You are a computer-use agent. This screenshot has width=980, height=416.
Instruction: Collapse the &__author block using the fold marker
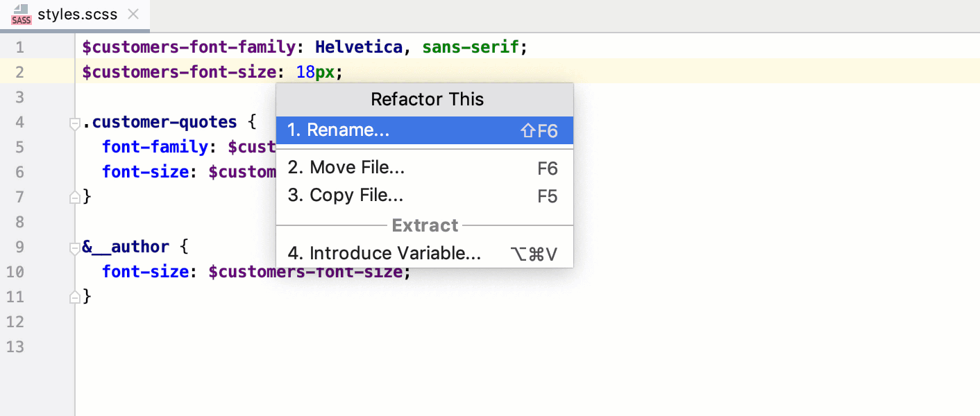point(74,246)
